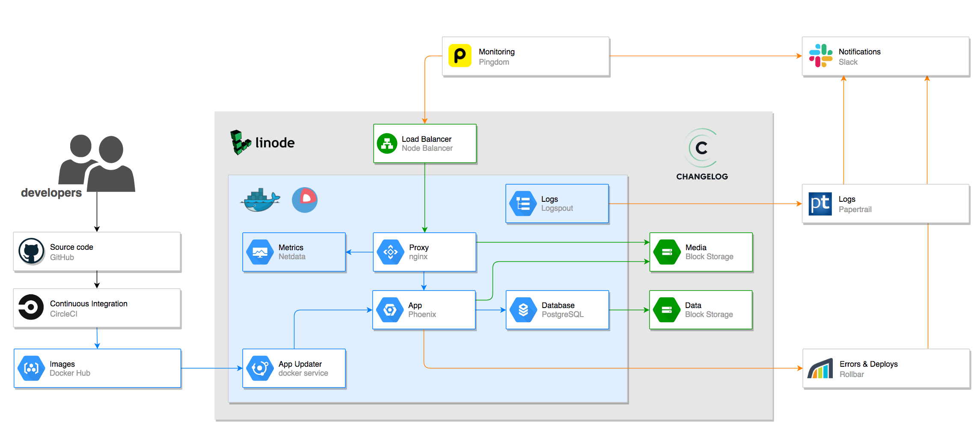Viewport: 980px width, 434px height.
Task: Select the Errors & Deploys box
Action: (887, 368)
